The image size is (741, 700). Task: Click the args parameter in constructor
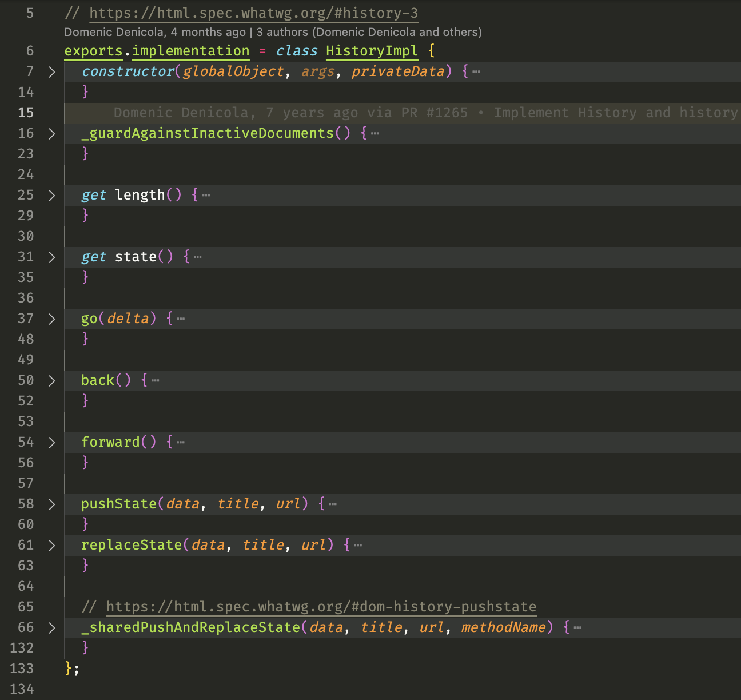click(318, 71)
